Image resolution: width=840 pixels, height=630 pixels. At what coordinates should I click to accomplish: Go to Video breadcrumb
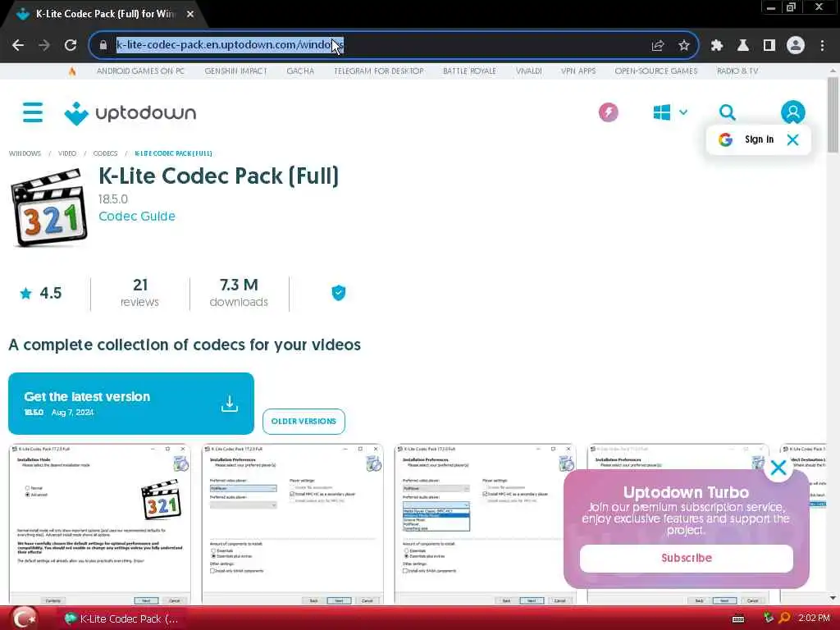[67, 153]
